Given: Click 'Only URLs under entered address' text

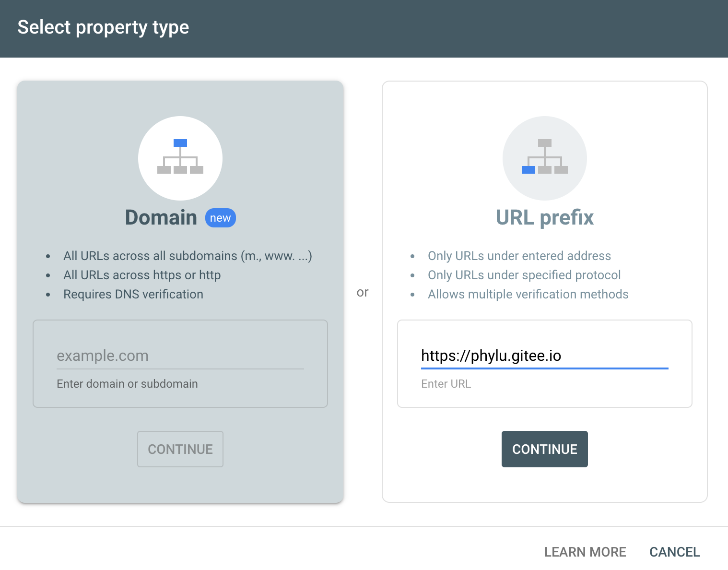Looking at the screenshot, I should (519, 256).
